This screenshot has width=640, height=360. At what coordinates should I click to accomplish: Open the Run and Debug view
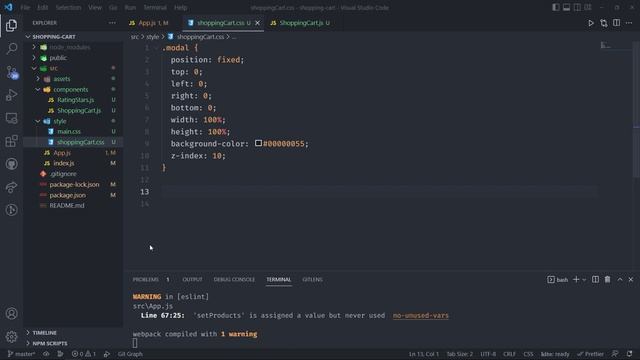click(11, 95)
